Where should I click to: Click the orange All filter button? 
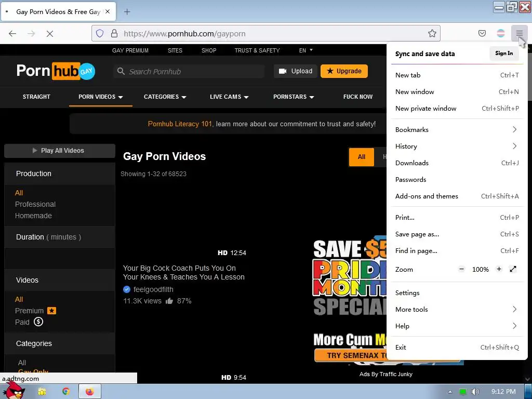362,157
